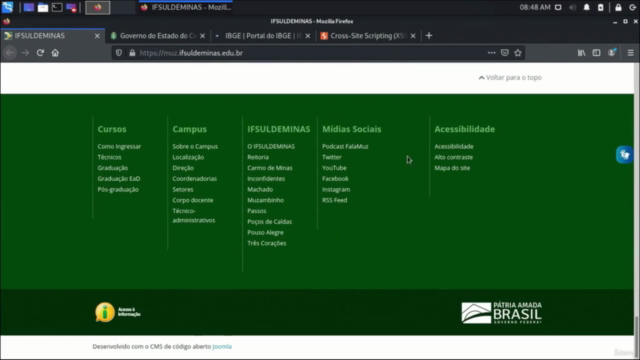Viewport: 640px width, 360px height.
Task: Open Firefox library icon
Action: (x=582, y=53)
